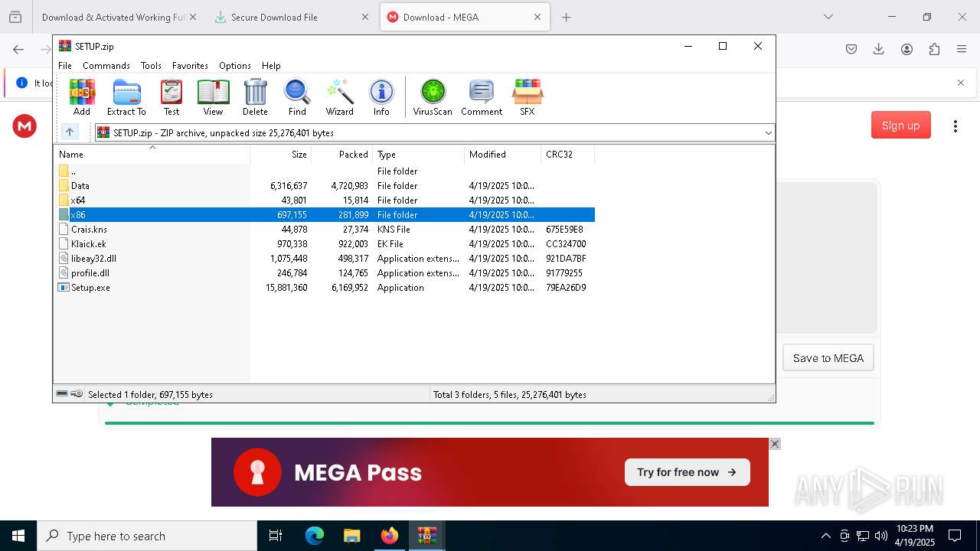Open Firefox application hamburger menu

click(962, 49)
